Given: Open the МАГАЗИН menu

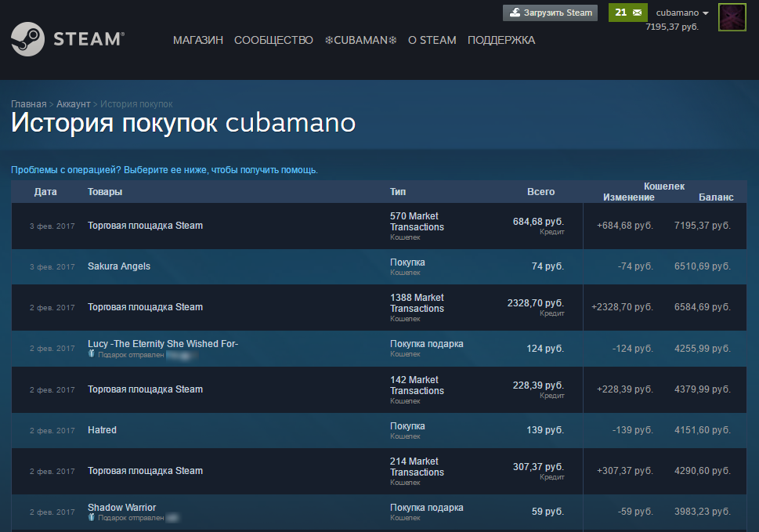Looking at the screenshot, I should tap(198, 40).
